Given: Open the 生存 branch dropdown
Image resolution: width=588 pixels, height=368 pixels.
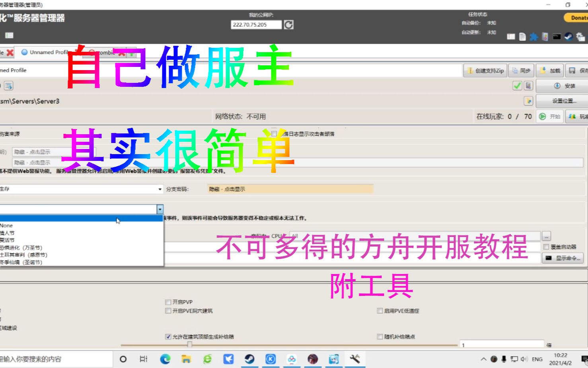Looking at the screenshot, I should click(160, 188).
